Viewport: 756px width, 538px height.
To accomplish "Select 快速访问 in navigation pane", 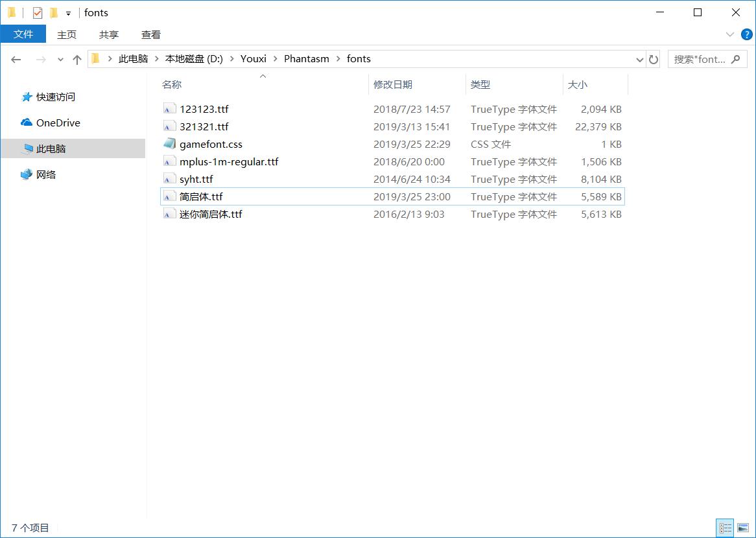I will click(56, 97).
